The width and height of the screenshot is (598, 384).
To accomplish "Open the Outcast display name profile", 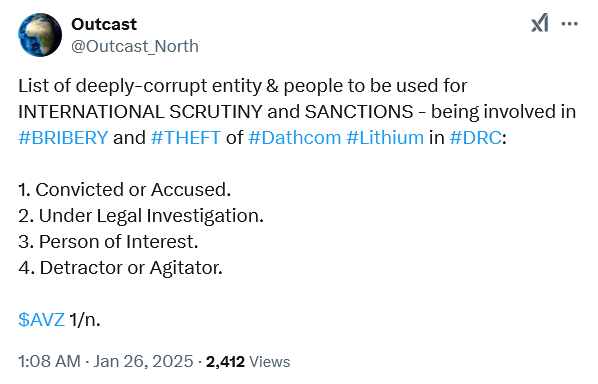I will (x=104, y=24).
